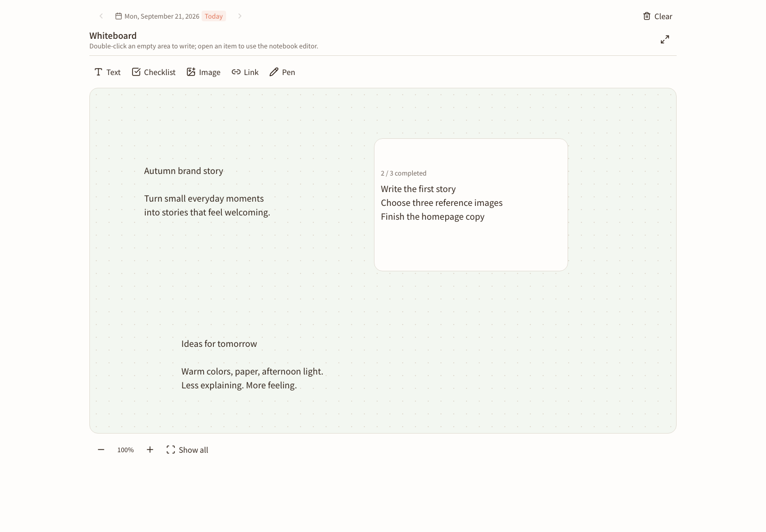This screenshot has height=532, width=766.
Task: Select the 'Autumn brand story' heading
Action: point(184,171)
